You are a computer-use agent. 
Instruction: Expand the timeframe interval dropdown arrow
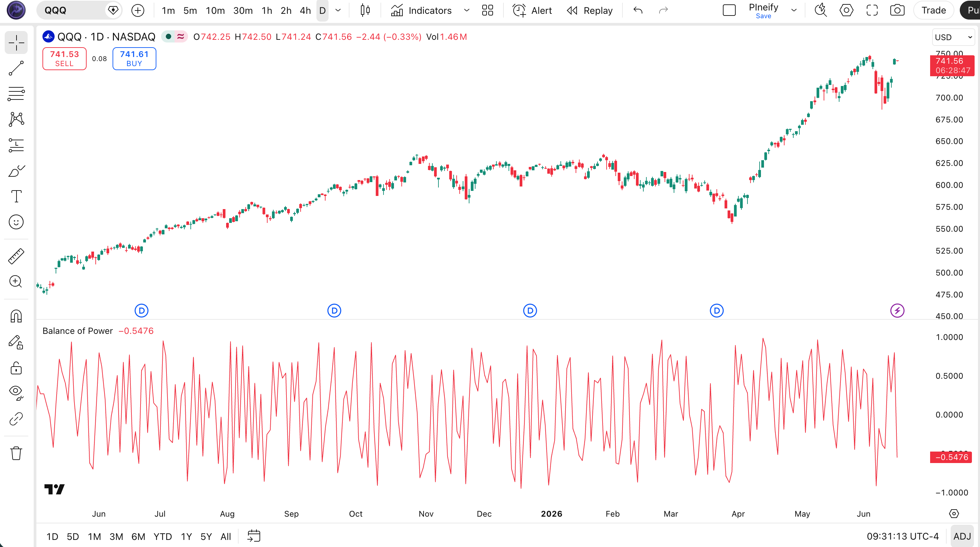click(x=338, y=10)
